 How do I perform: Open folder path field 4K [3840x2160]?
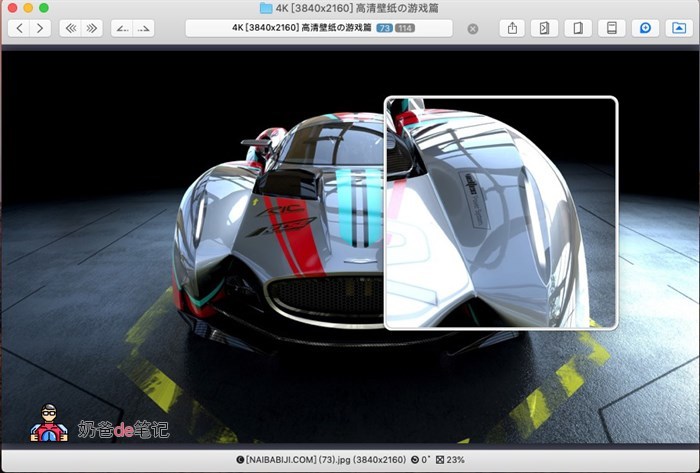(x=290, y=28)
